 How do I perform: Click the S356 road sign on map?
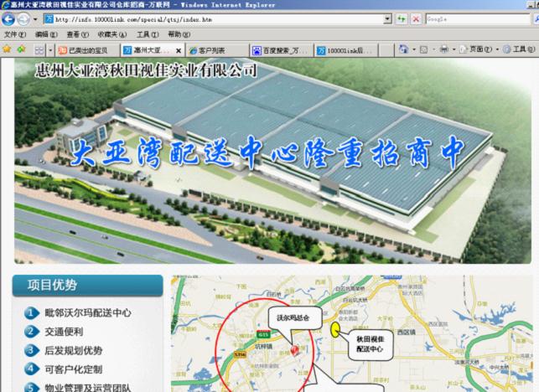[240, 353]
